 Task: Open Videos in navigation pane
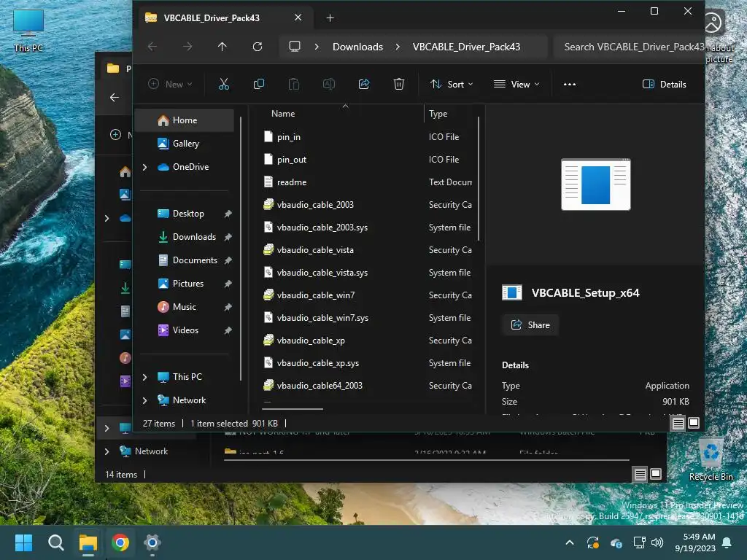(x=185, y=330)
